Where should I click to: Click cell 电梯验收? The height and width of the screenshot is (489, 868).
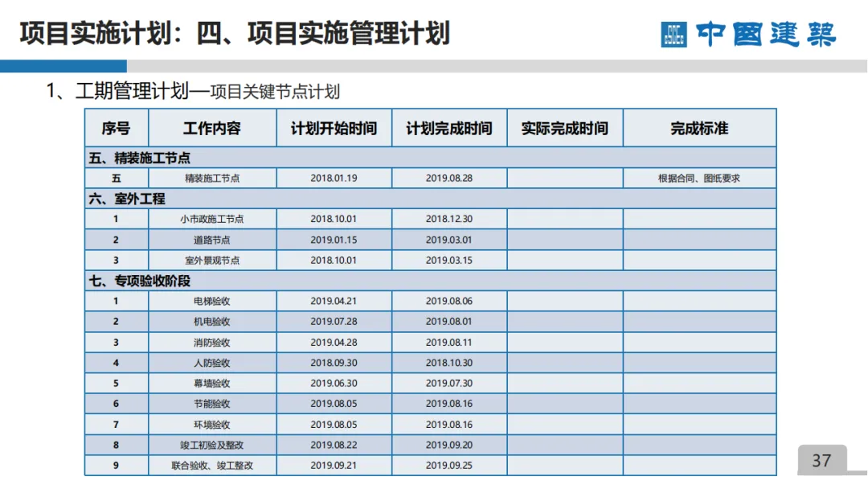(212, 302)
